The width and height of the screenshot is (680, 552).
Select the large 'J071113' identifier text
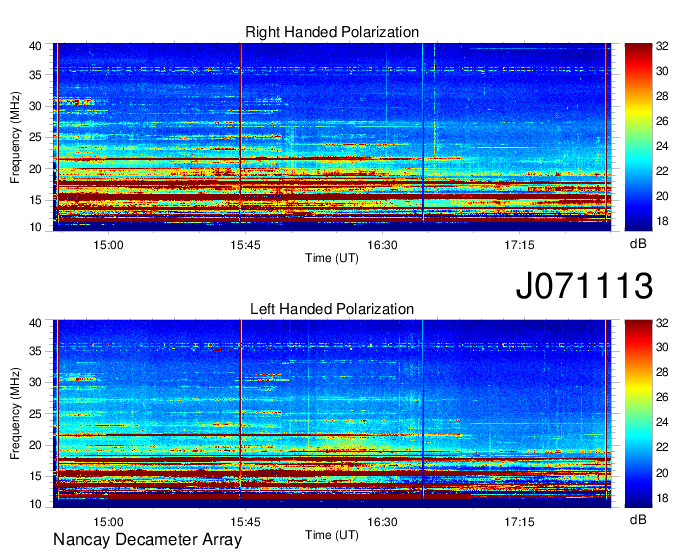point(584,285)
